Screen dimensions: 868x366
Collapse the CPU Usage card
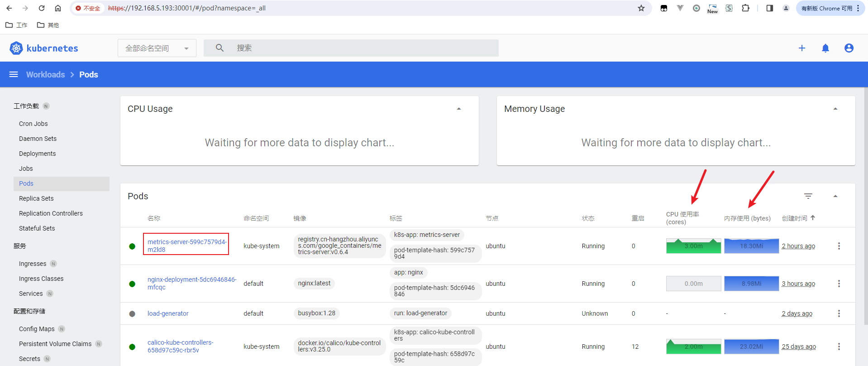(x=459, y=109)
